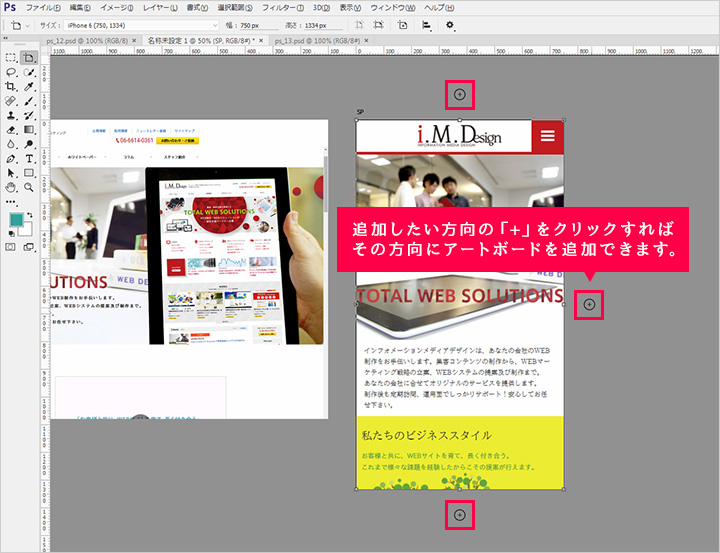The width and height of the screenshot is (720, 553).
Task: Set artboard to portrait orientation
Action: 360,25
